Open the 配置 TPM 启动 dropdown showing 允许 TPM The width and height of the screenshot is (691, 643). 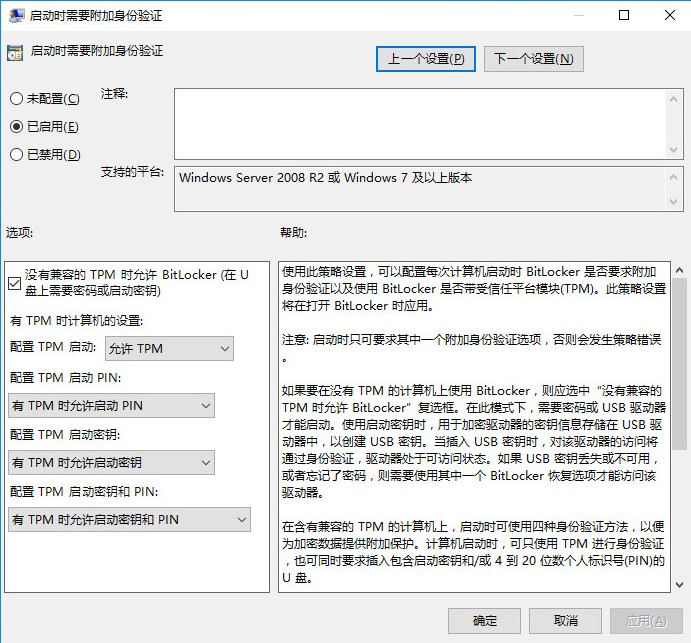(169, 349)
